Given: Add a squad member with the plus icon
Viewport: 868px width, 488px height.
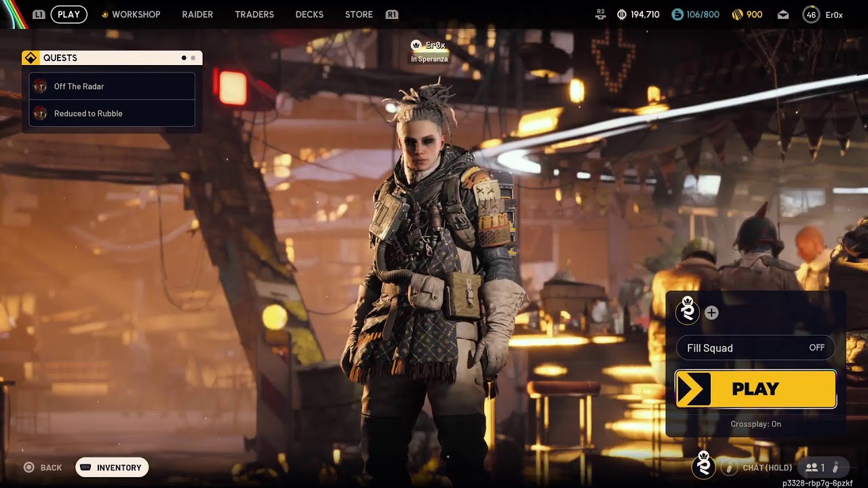Looking at the screenshot, I should 711,312.
